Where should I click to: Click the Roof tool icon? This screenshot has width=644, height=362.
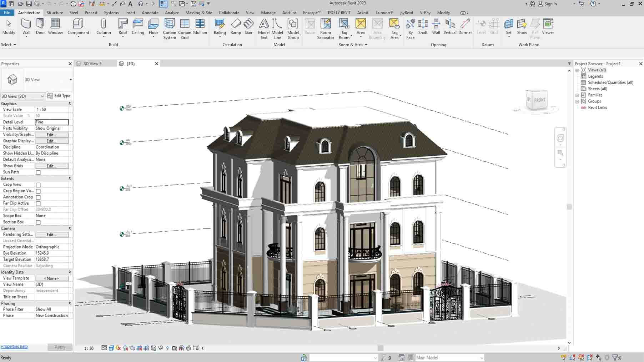122,24
